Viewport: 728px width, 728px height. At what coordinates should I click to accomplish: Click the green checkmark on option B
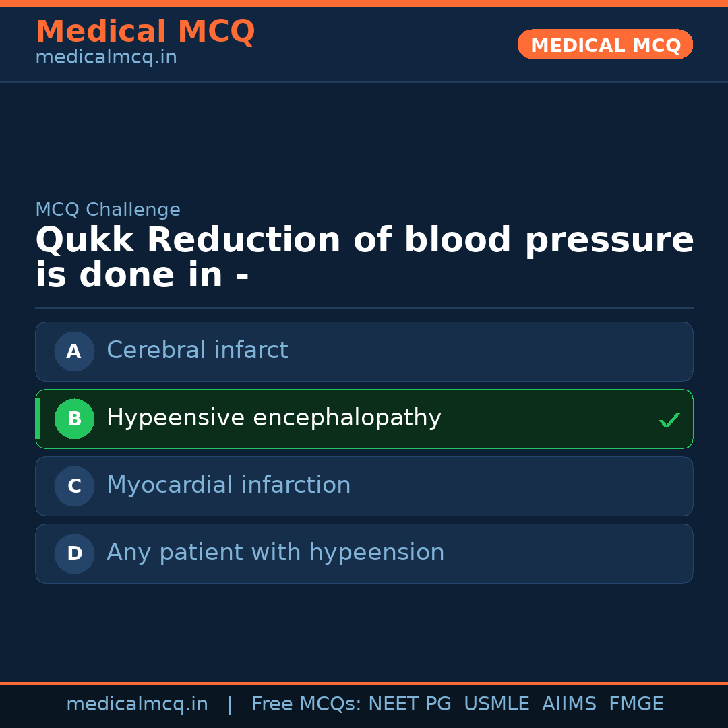click(669, 420)
